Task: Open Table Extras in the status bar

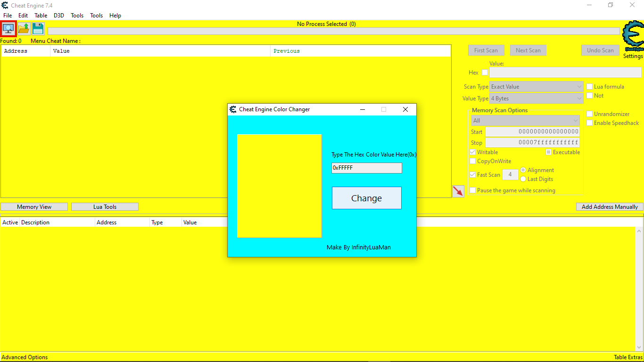Action: [628, 357]
